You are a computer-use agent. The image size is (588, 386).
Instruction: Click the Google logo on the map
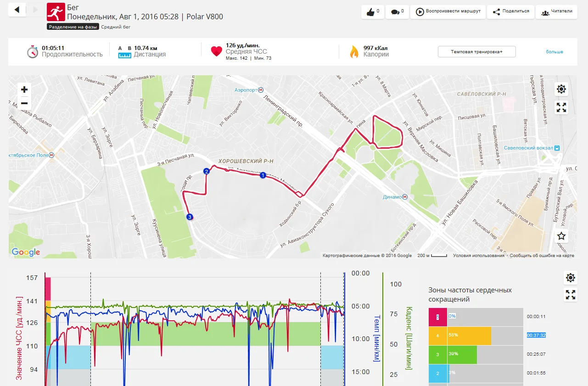[26, 252]
